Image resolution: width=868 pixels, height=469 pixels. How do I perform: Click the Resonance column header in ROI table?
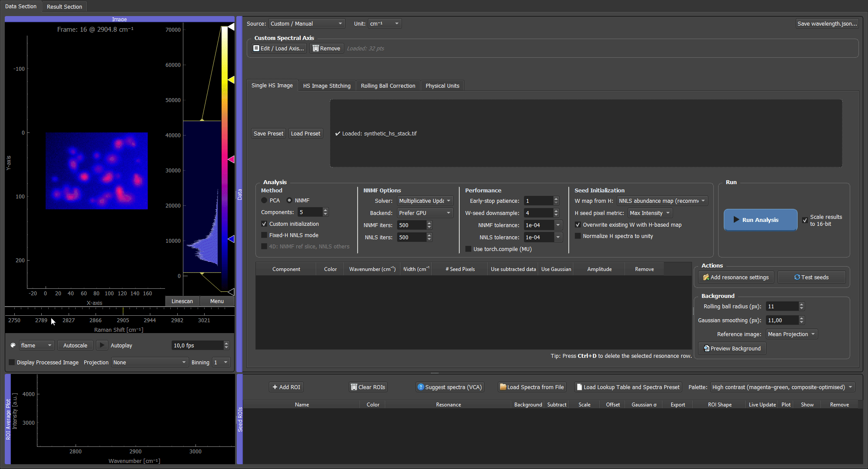click(448, 404)
